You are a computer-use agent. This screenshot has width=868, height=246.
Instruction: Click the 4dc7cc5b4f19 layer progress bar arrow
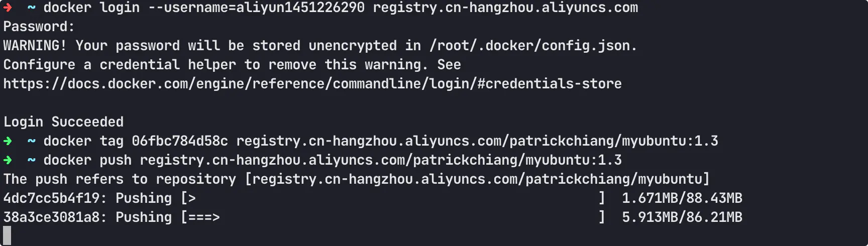point(192,198)
